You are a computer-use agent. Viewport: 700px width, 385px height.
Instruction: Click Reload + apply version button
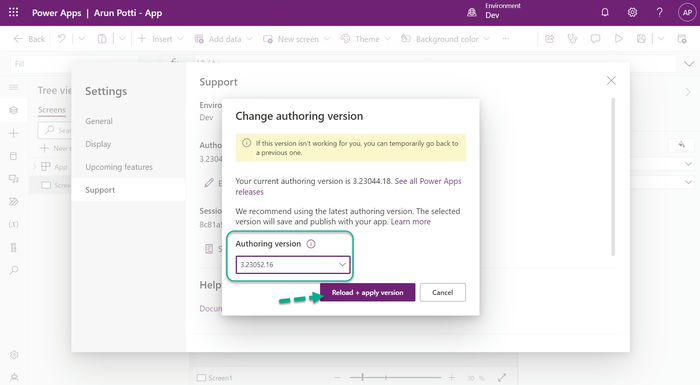(x=367, y=292)
